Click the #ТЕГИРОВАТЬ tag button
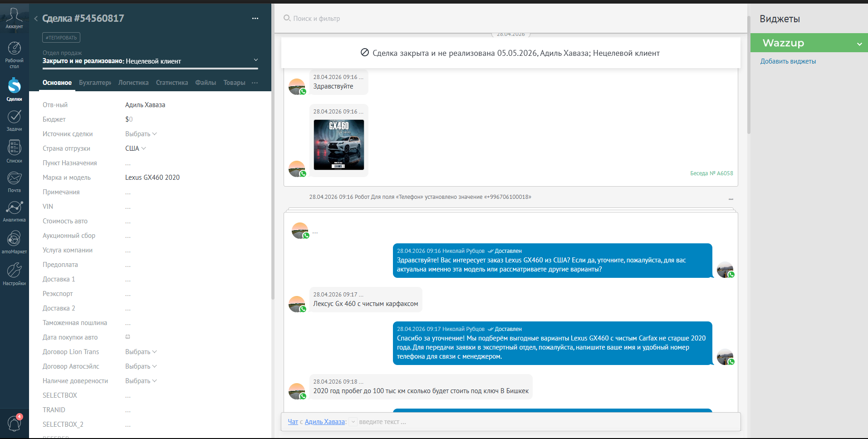Image resolution: width=868 pixels, height=439 pixels. (61, 38)
